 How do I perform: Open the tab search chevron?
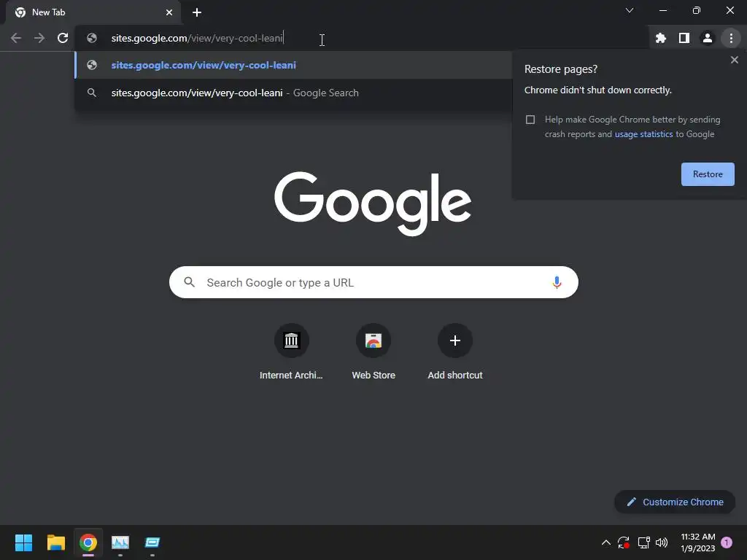[630, 10]
